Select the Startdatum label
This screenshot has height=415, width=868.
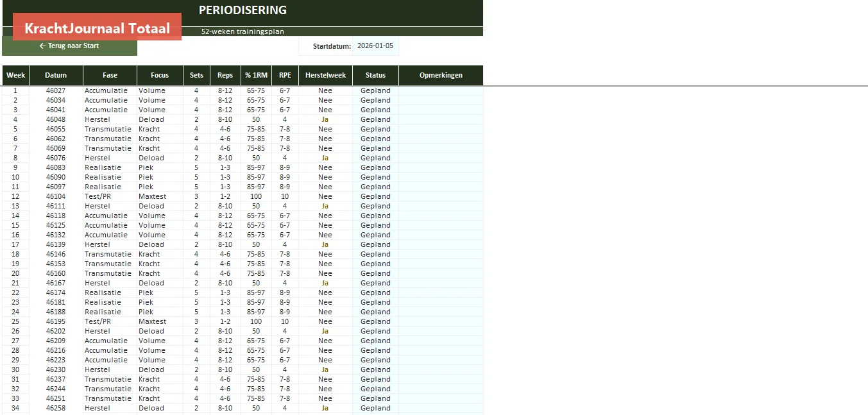tap(332, 46)
